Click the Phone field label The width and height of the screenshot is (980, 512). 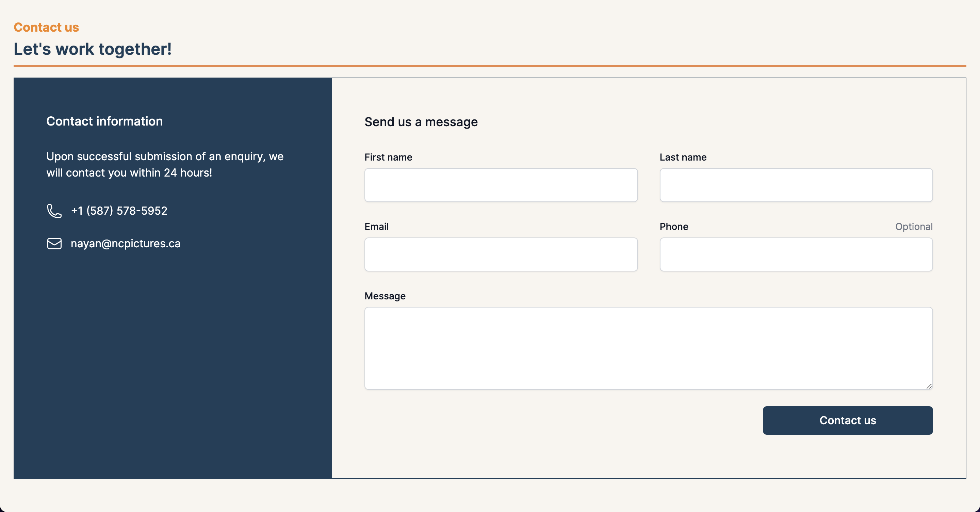point(674,227)
